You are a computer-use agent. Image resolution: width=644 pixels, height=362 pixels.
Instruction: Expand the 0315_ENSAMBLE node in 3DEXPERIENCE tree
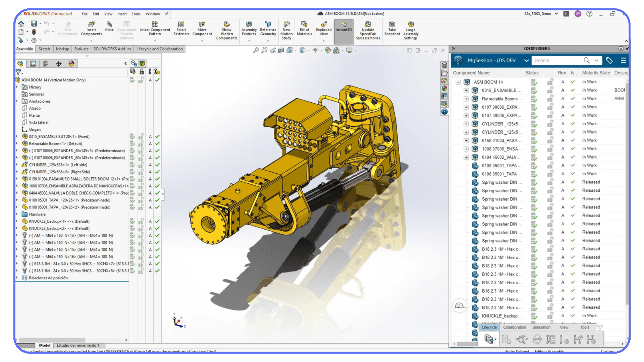pos(466,90)
